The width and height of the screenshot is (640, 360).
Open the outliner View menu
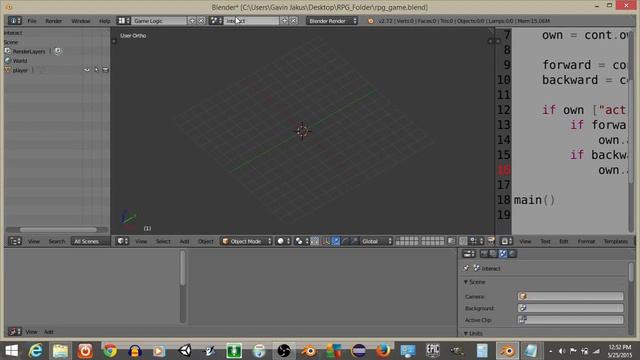tap(34, 242)
